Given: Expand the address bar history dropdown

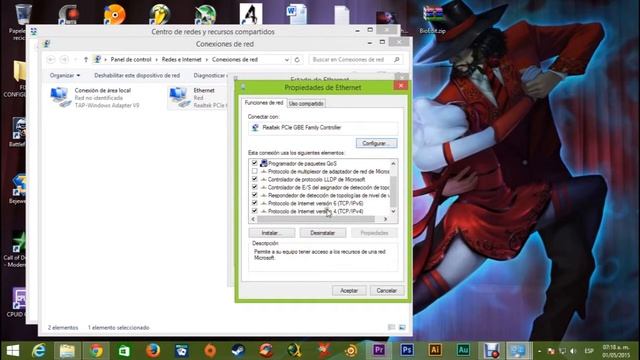Looking at the screenshot, I should coord(287,60).
